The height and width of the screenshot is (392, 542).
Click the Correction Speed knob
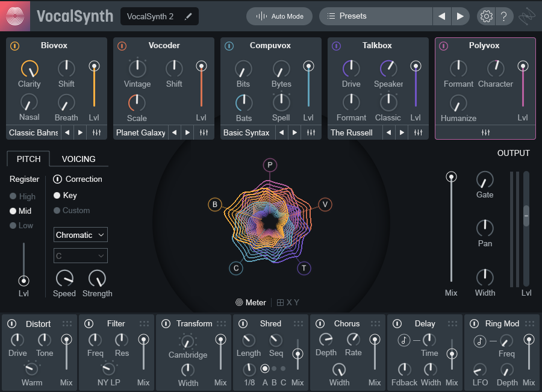(64, 278)
